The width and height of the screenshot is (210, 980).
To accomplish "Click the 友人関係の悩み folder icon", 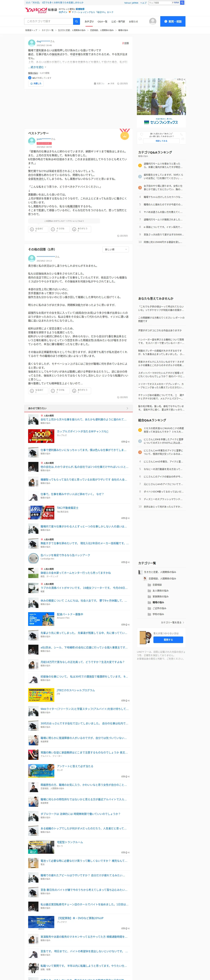I will 149,590.
